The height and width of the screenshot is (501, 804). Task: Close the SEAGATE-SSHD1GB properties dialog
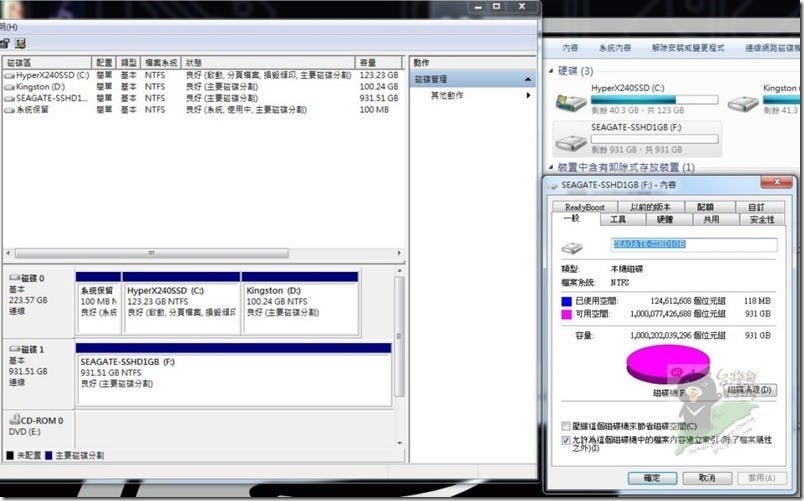(777, 182)
